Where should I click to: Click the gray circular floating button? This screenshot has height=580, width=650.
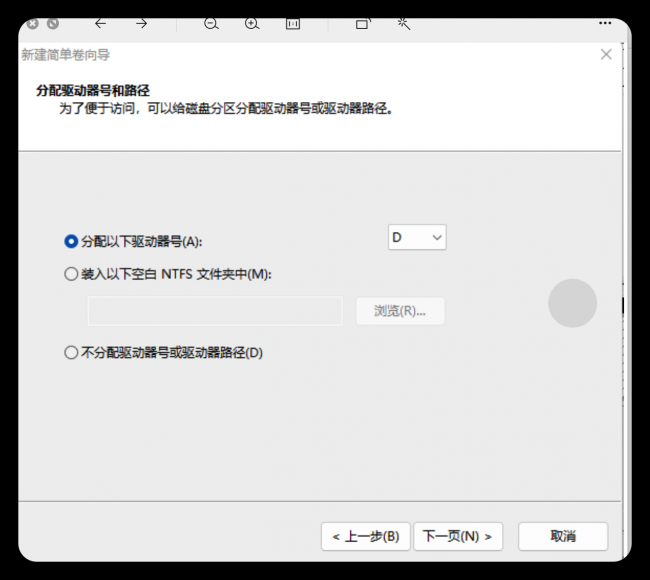(572, 303)
